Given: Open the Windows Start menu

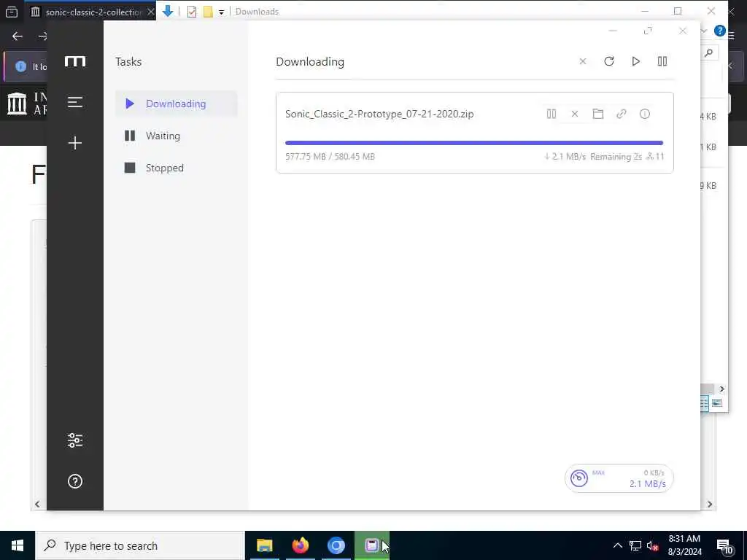Looking at the screenshot, I should [18, 545].
